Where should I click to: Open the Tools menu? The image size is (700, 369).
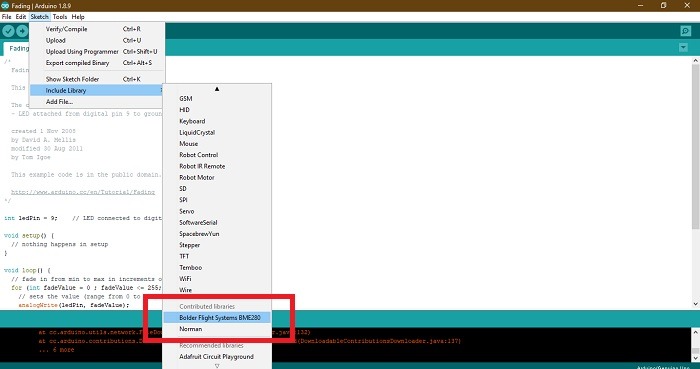[x=60, y=17]
